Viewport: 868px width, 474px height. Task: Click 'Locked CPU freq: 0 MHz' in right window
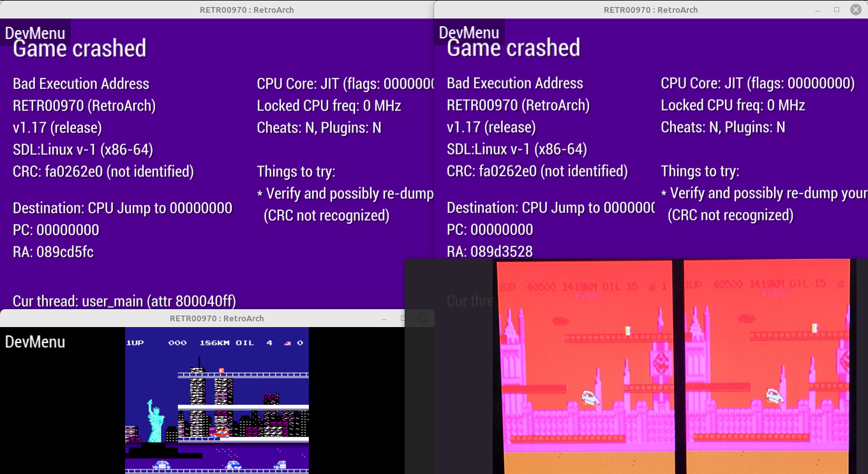pos(733,105)
